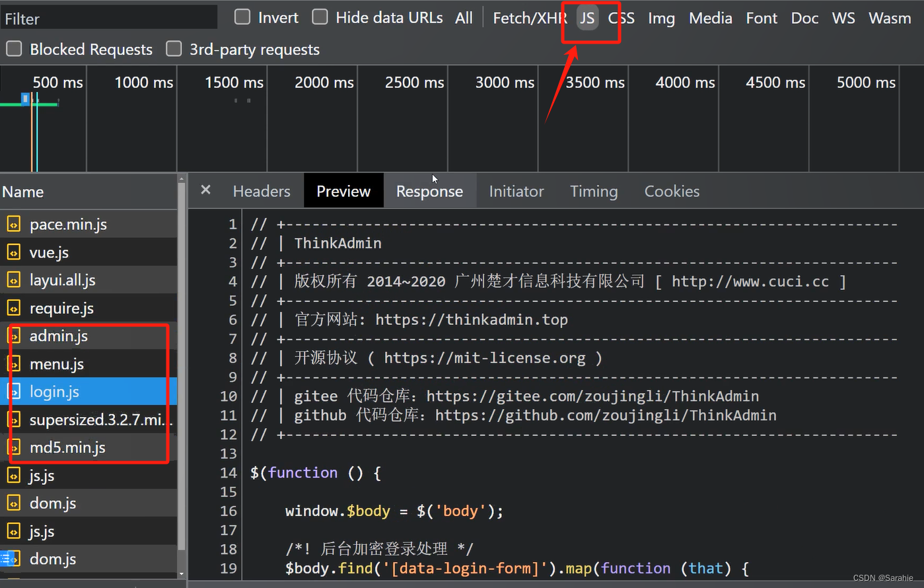Filter requests by Font type

[762, 18]
